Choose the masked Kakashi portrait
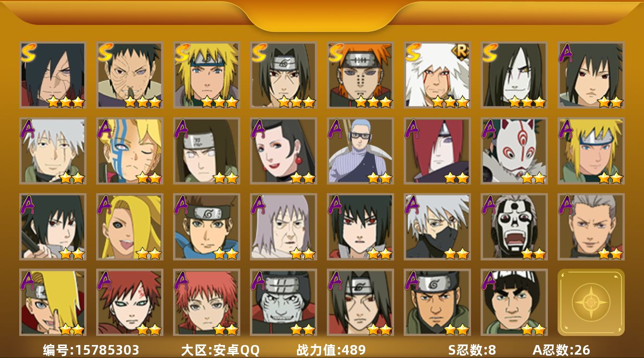This screenshot has width=644, height=358. click(x=437, y=227)
